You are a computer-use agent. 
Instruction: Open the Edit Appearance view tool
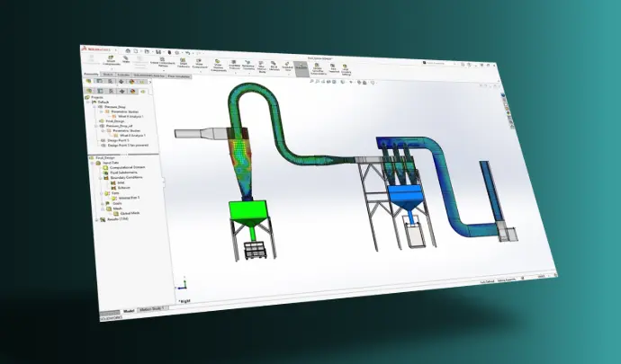click(x=359, y=83)
